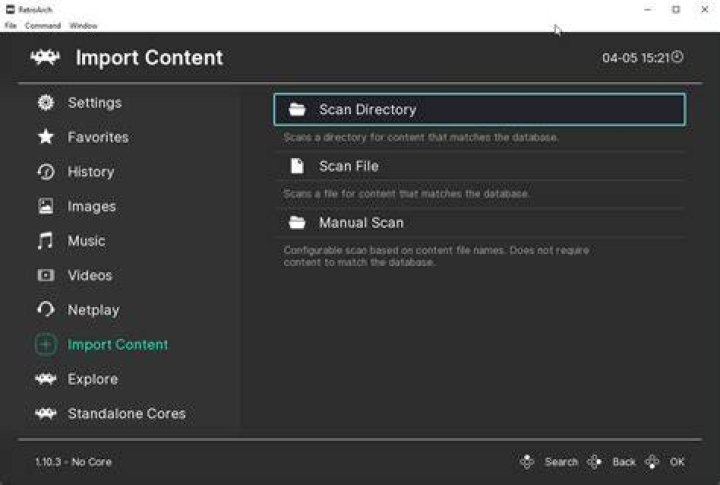Click the Favorites star icon
This screenshot has height=485, width=720.
pyautogui.click(x=45, y=137)
